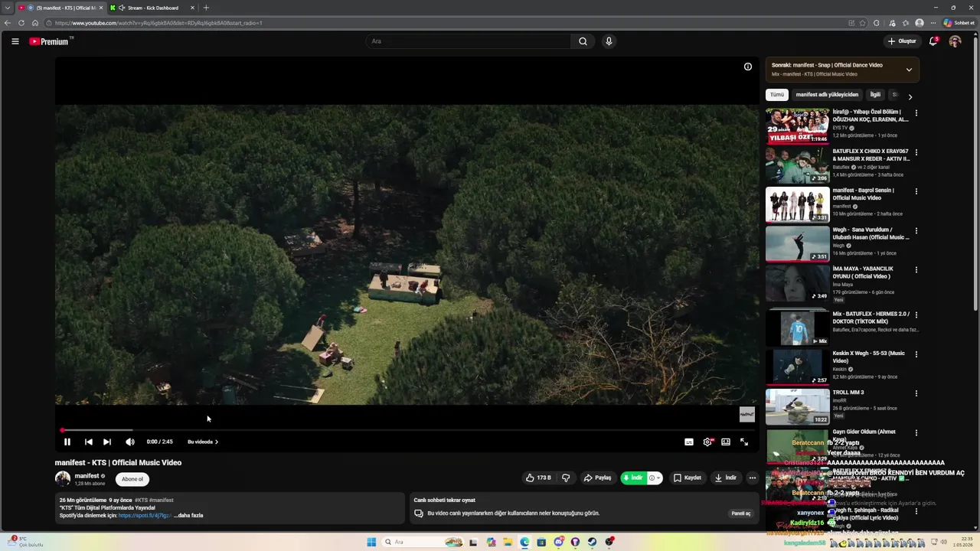Seek on the video progress bar

click(407, 430)
